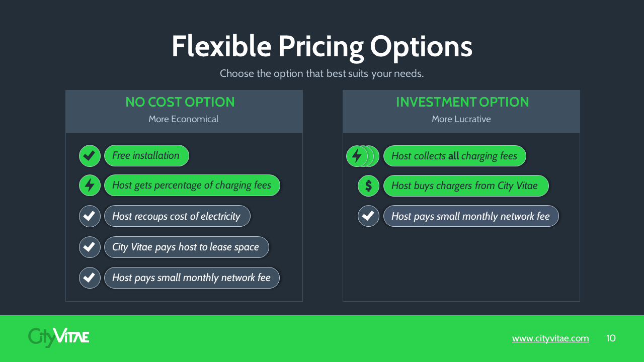Viewport: 644px width, 362px height.
Task: Open the www.cityvitae.com link
Action: point(550,338)
